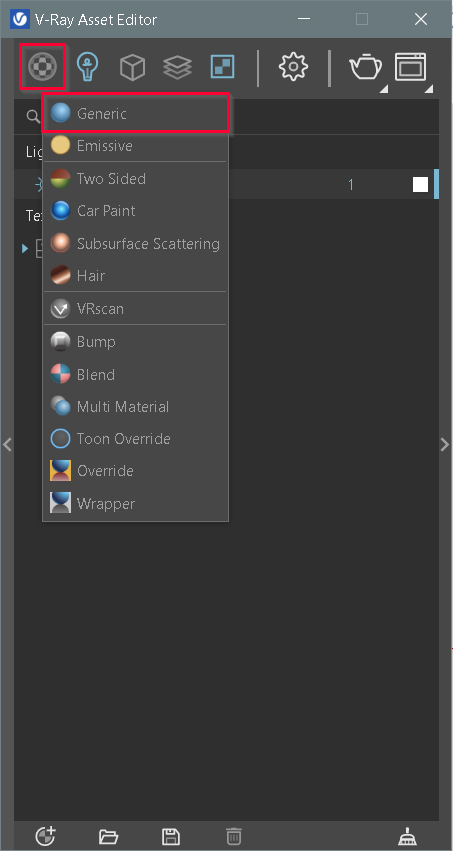Import asset file with folder icon

click(109, 836)
